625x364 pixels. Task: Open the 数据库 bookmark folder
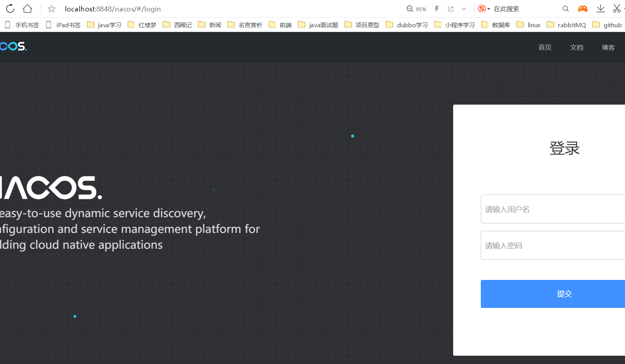496,25
